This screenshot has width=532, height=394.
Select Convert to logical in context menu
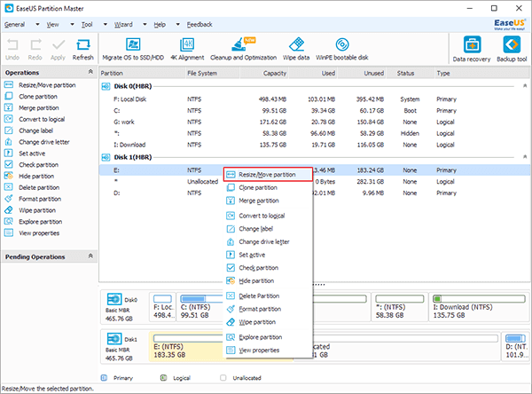point(268,216)
